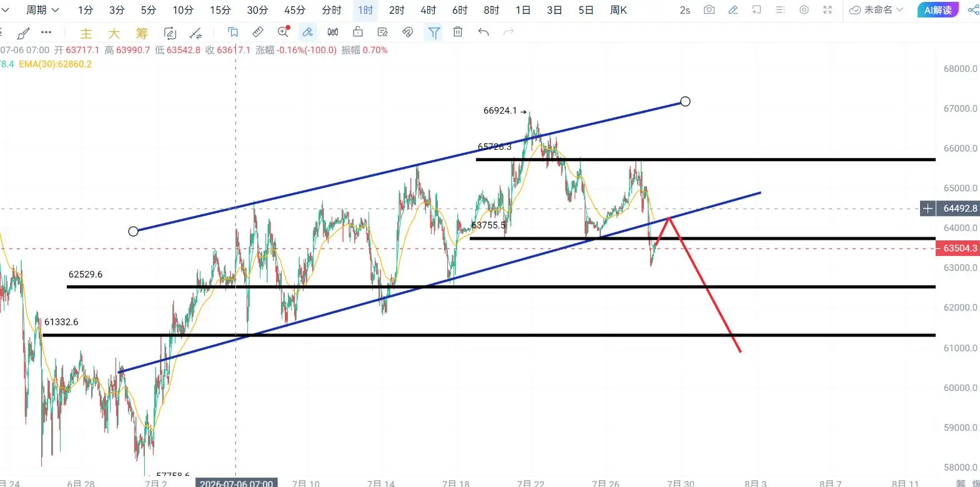The width and height of the screenshot is (980, 487).
Task: Toggle the funnel filter tool
Action: [x=433, y=32]
